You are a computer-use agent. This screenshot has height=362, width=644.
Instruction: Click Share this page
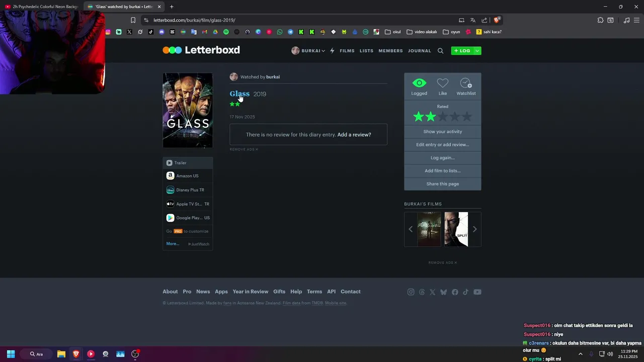443,184
